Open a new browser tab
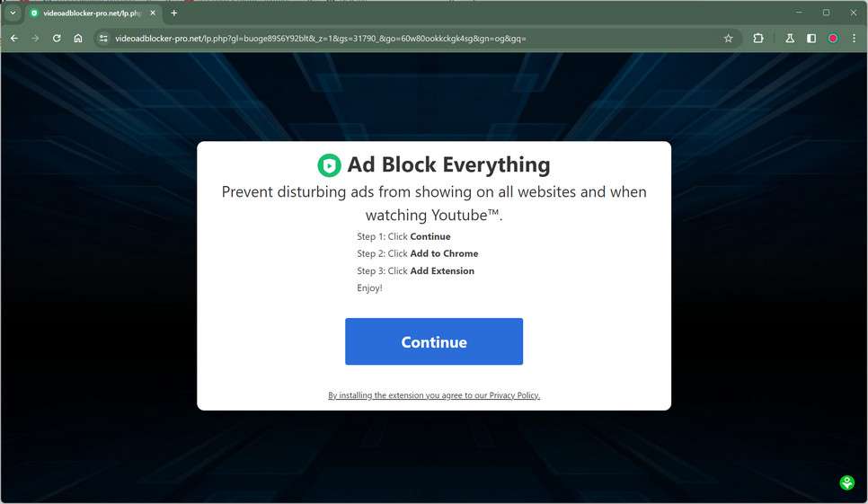This screenshot has height=504, width=868. click(173, 13)
